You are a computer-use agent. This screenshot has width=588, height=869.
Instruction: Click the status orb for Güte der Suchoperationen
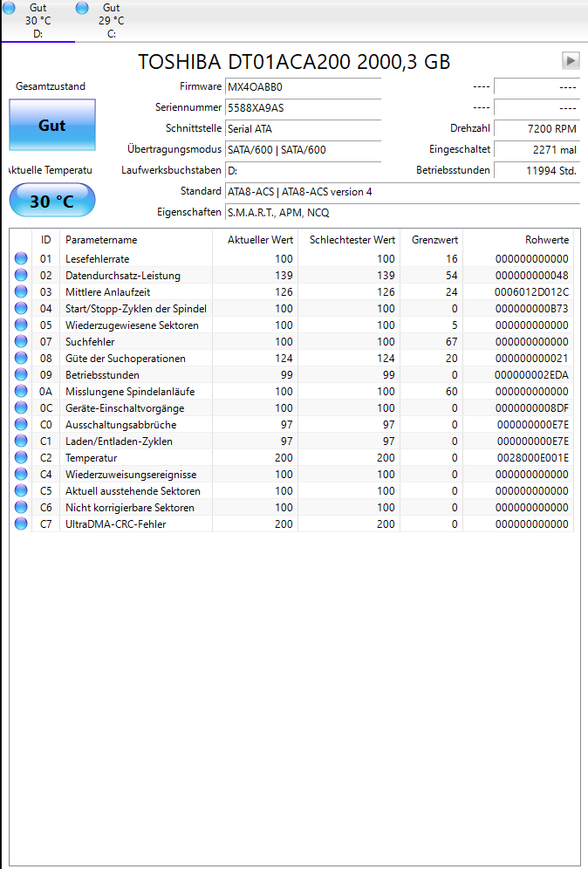[21, 358]
